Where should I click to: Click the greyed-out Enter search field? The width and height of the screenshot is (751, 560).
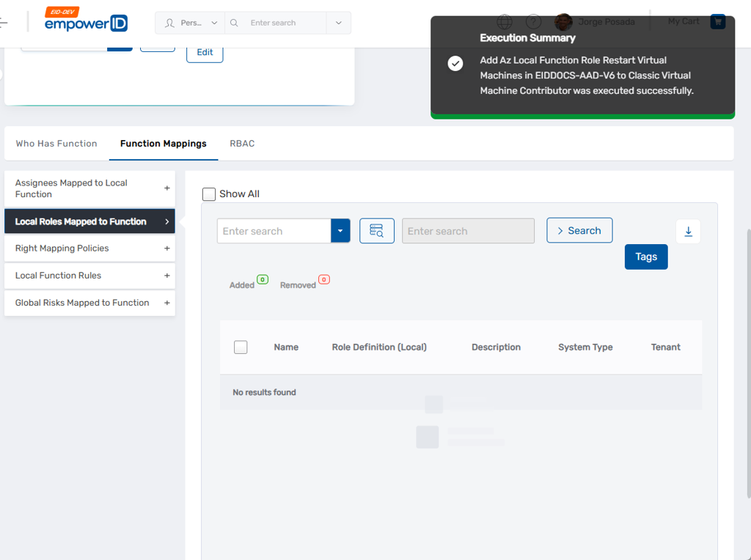[x=468, y=231]
